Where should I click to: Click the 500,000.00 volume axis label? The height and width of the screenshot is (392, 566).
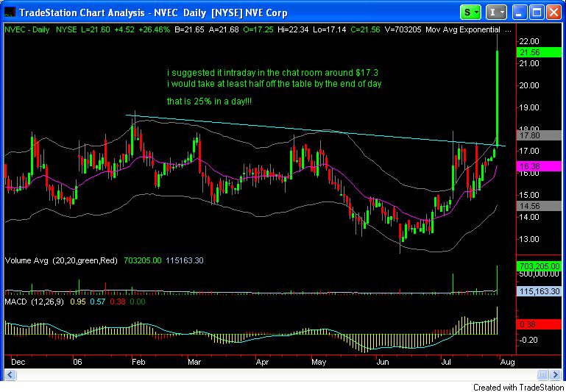540,274
